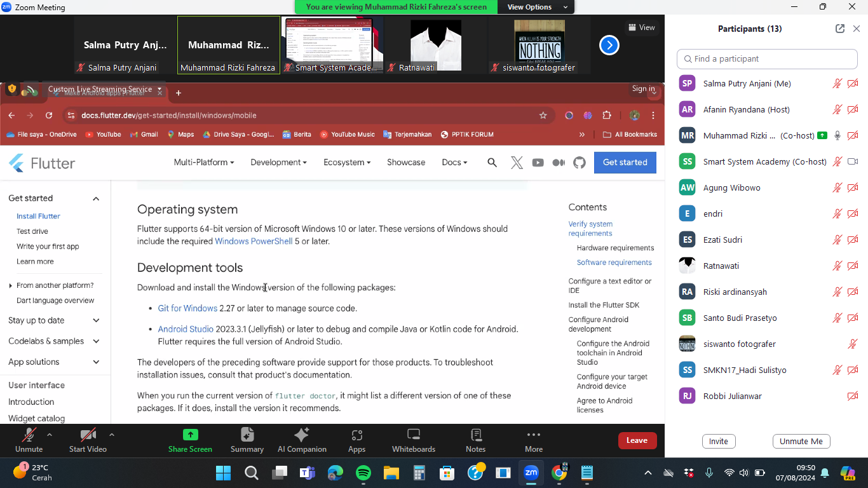This screenshot has height=488, width=868.
Task: Open video options arrow beside Start Video
Action: (x=112, y=435)
